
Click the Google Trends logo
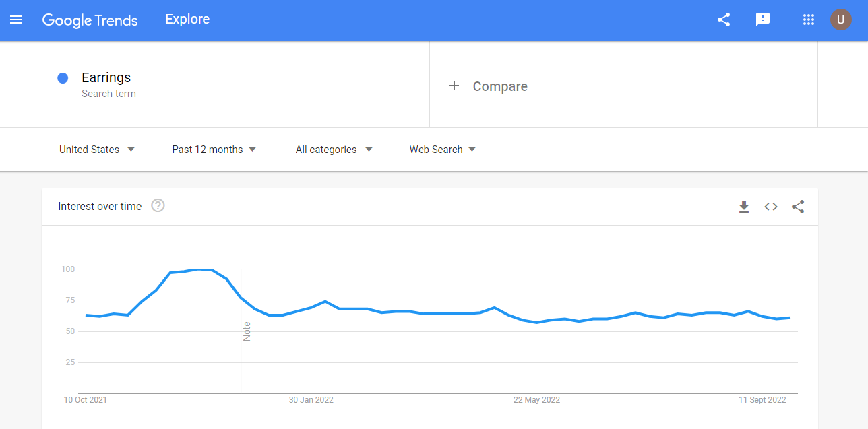(x=90, y=20)
